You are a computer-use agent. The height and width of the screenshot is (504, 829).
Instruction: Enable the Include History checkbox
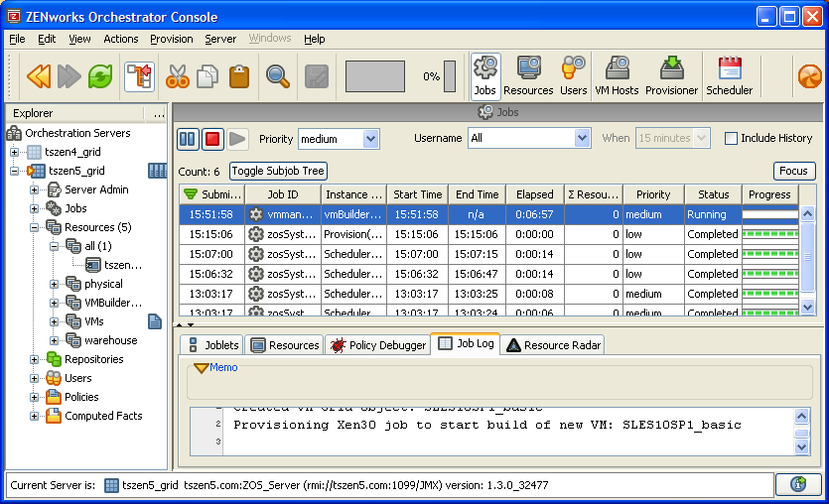[731, 139]
